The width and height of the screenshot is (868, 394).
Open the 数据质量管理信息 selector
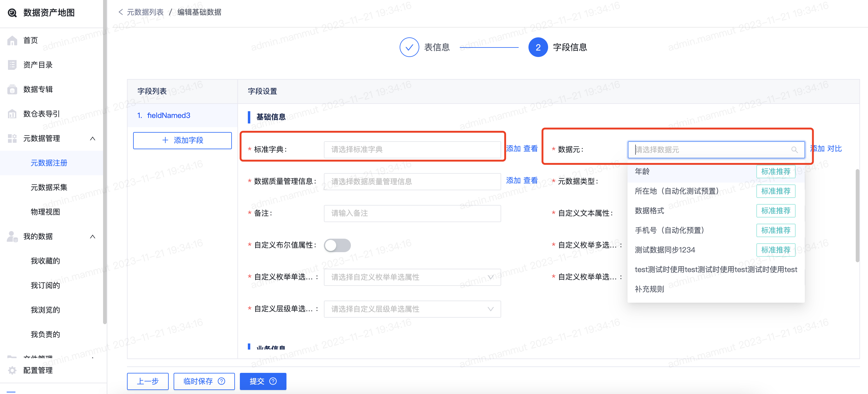pos(412,182)
